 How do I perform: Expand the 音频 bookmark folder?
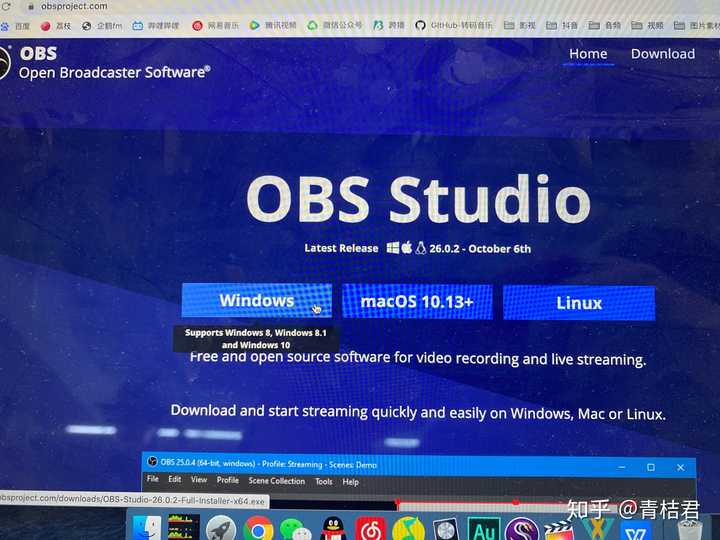click(604, 25)
